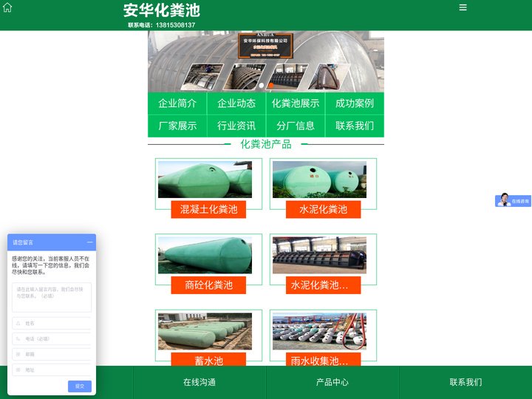Focus the 地址 address field
This screenshot has width=532, height=399.
pos(52,370)
